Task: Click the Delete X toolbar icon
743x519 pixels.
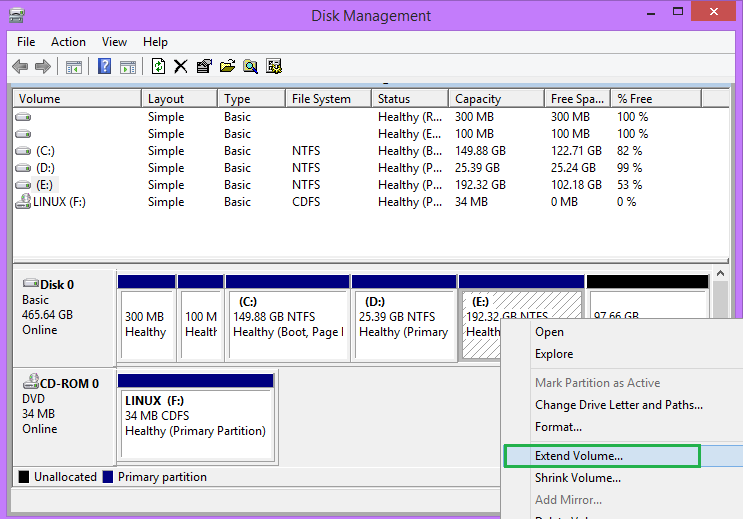Action: pos(181,66)
